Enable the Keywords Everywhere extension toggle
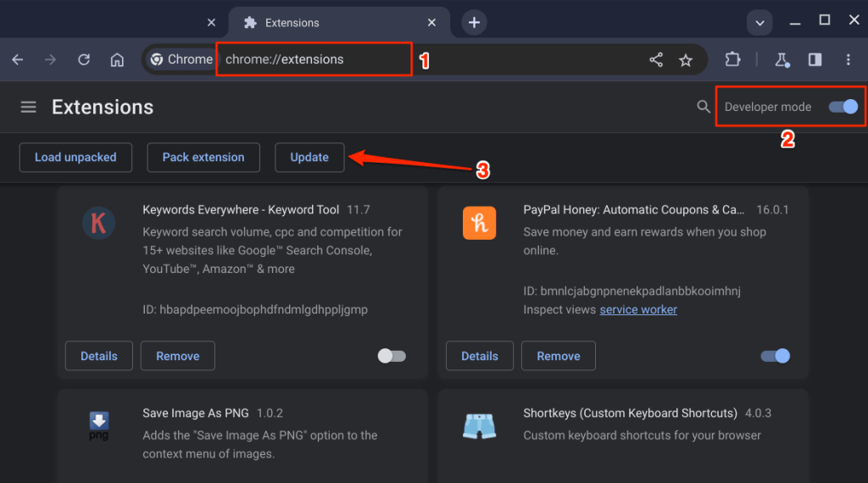This screenshot has width=868, height=483. click(x=392, y=356)
